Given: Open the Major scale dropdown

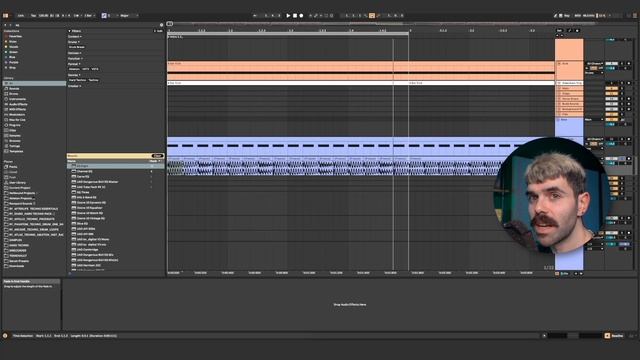Looking at the screenshot, I should (128, 16).
